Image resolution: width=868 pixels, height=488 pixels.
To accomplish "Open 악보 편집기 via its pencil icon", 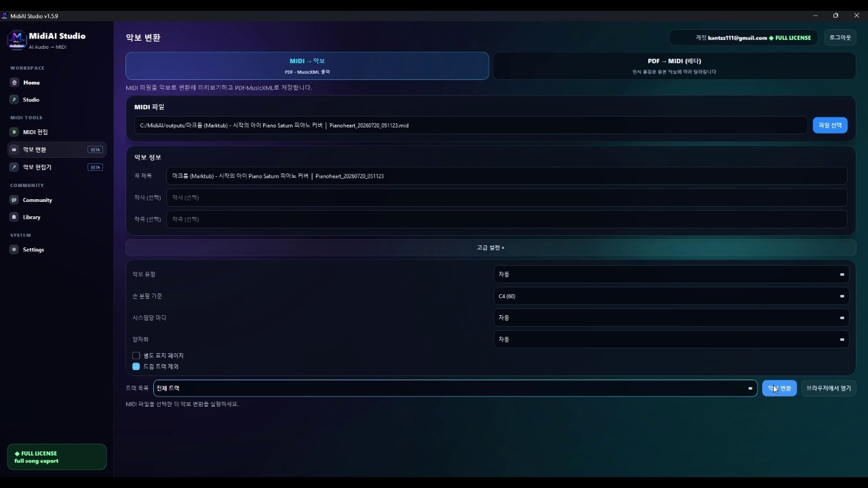I will pyautogui.click(x=14, y=167).
